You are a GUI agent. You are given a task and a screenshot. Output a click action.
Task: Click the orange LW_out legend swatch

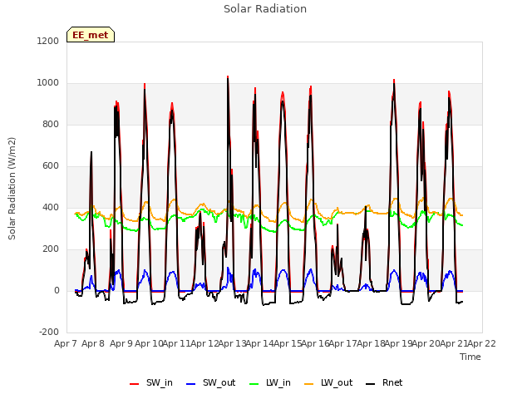(x=308, y=384)
